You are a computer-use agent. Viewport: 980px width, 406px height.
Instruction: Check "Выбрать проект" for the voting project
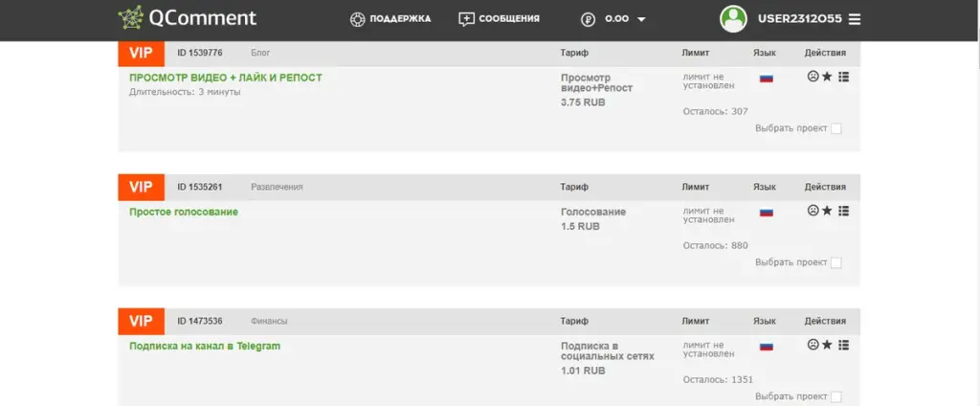836,262
